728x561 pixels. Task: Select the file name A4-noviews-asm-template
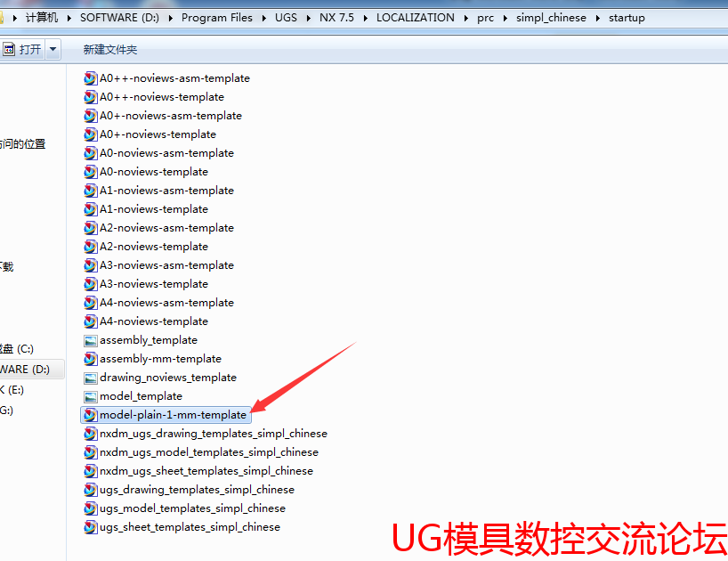coord(166,303)
